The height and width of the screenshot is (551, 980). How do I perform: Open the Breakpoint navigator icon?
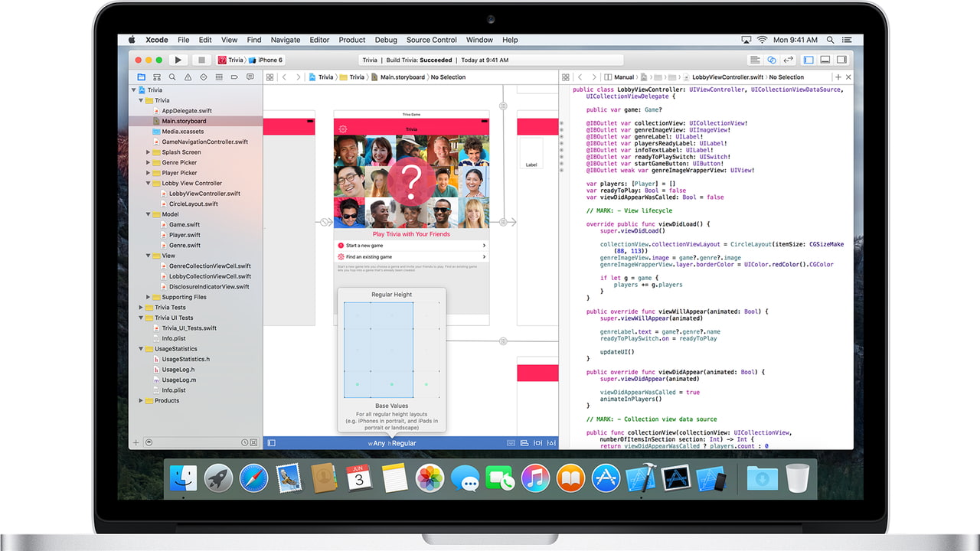tap(235, 77)
